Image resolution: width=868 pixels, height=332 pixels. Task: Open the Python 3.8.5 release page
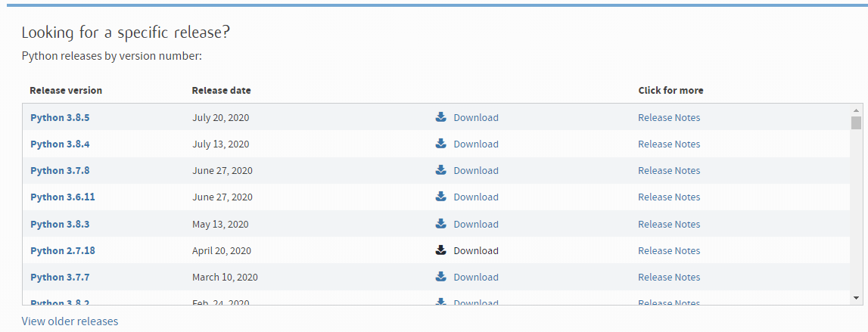click(x=60, y=118)
